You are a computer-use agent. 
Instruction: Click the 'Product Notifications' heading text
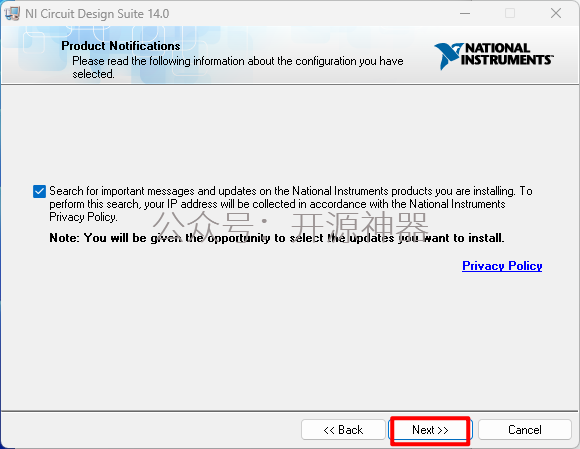(x=121, y=46)
